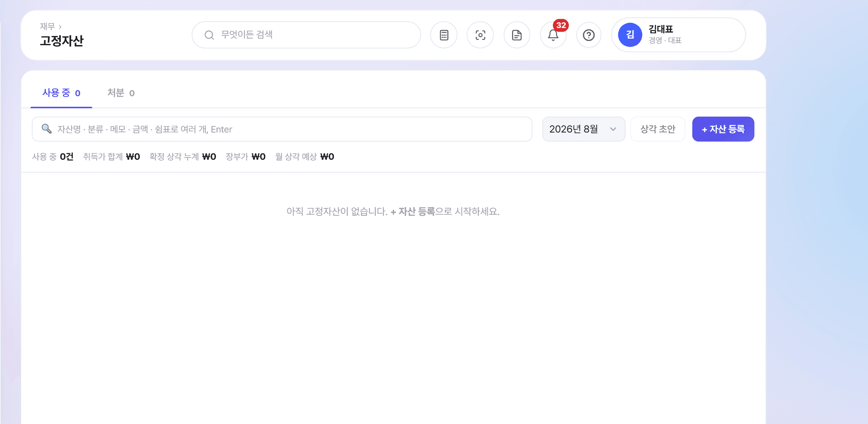868x424 pixels.
Task: Open the file document icon button
Action: [x=517, y=35]
